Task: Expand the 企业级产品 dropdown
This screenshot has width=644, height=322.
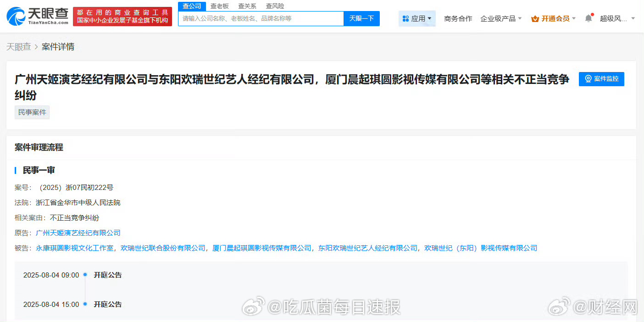Action: pos(501,19)
